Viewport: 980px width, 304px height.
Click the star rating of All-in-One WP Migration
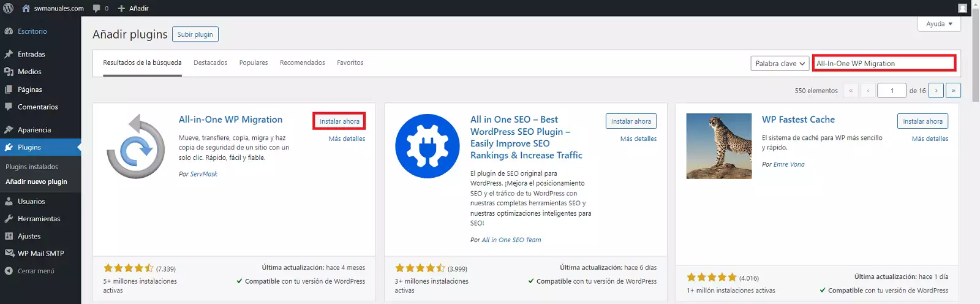[129, 268]
